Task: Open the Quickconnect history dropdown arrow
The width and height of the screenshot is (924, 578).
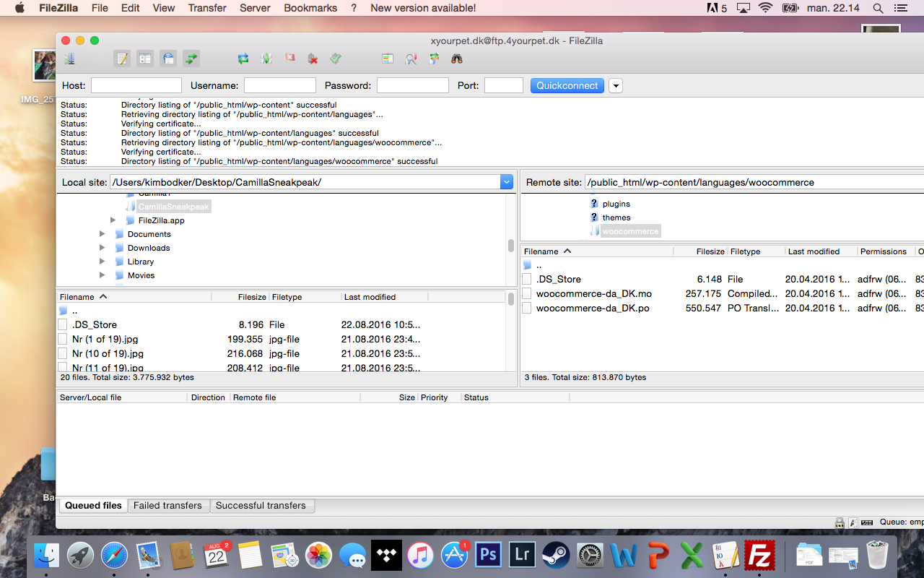Action: pyautogui.click(x=616, y=85)
